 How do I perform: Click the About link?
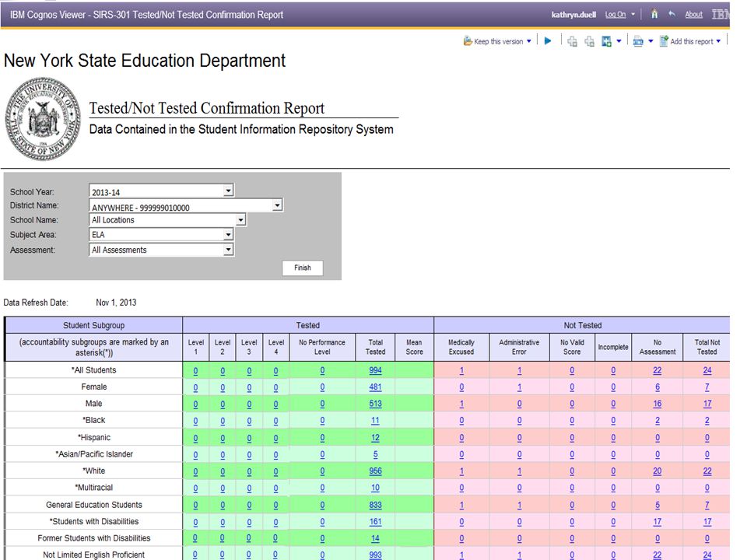[693, 14]
